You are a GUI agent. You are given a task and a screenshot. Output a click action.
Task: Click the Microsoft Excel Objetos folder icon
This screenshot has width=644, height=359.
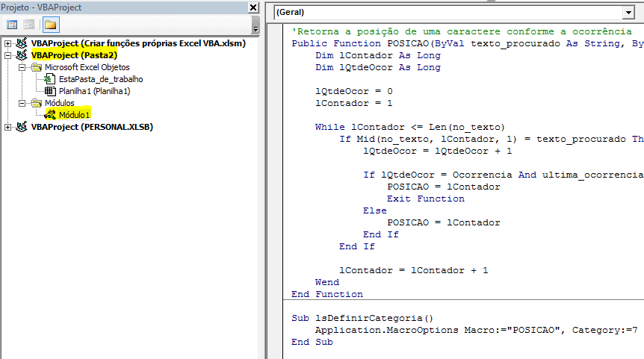(x=36, y=67)
